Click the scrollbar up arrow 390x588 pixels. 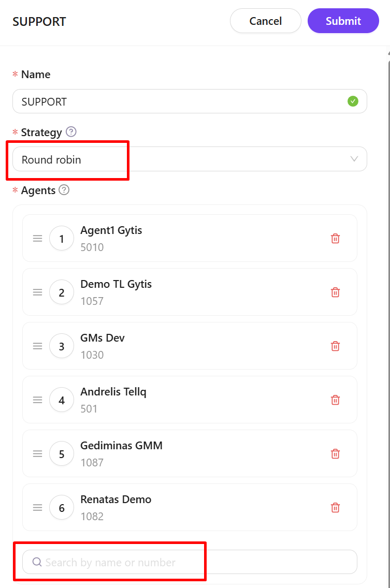tap(387, 53)
